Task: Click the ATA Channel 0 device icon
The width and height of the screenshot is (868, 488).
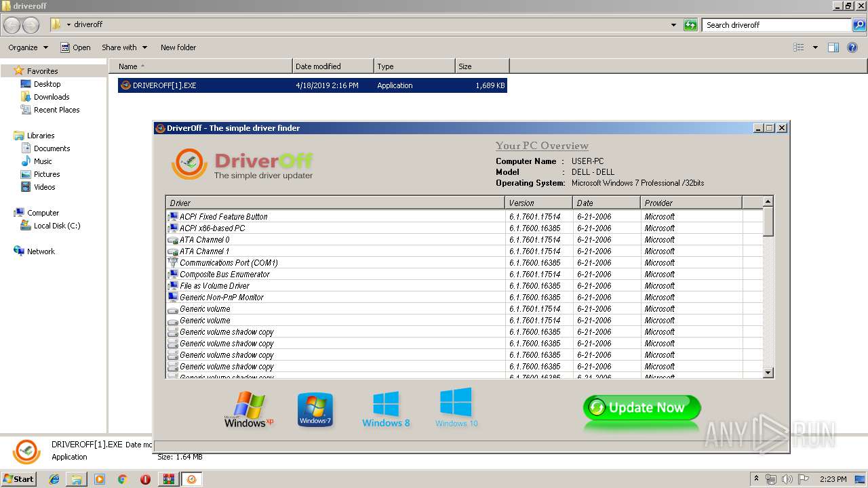Action: [172, 239]
